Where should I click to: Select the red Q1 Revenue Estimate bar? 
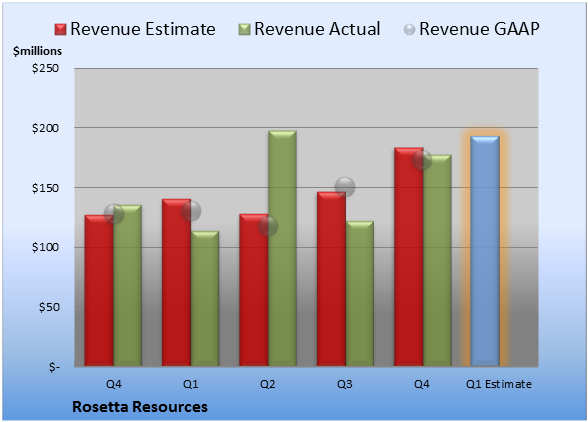[x=176, y=282]
